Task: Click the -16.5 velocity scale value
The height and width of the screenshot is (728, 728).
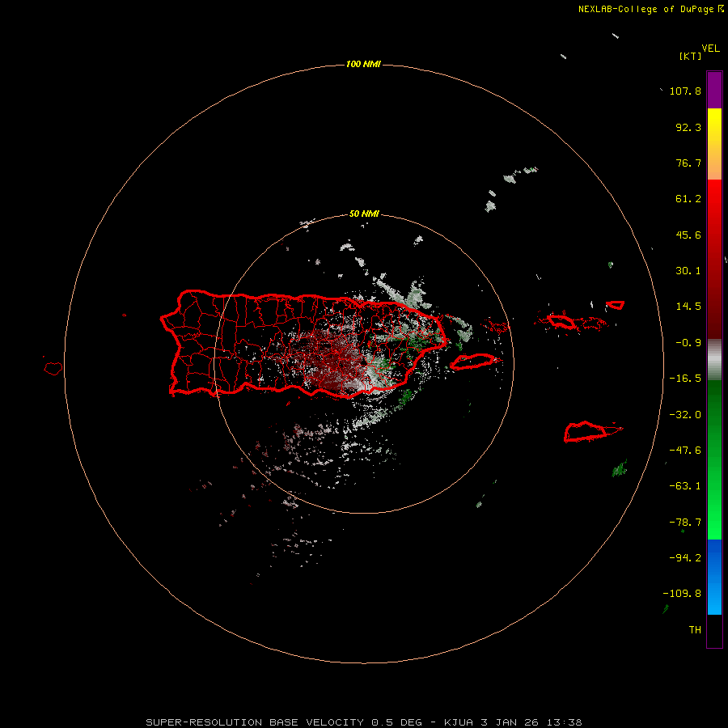Action: [x=685, y=379]
